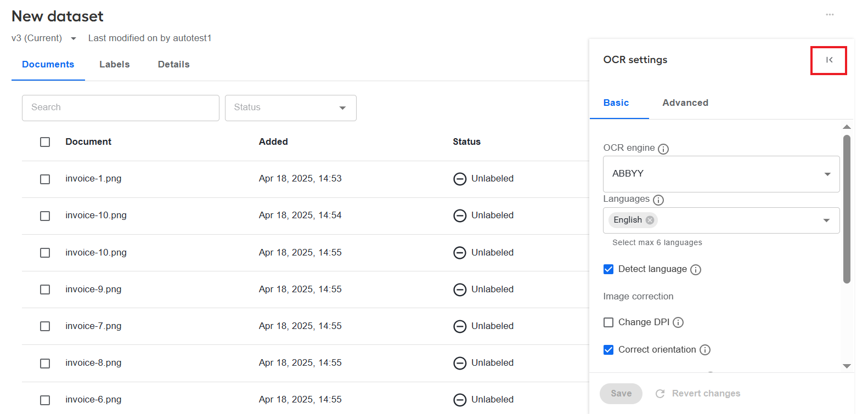
Task: Uncheck Detect language
Action: [x=608, y=269]
